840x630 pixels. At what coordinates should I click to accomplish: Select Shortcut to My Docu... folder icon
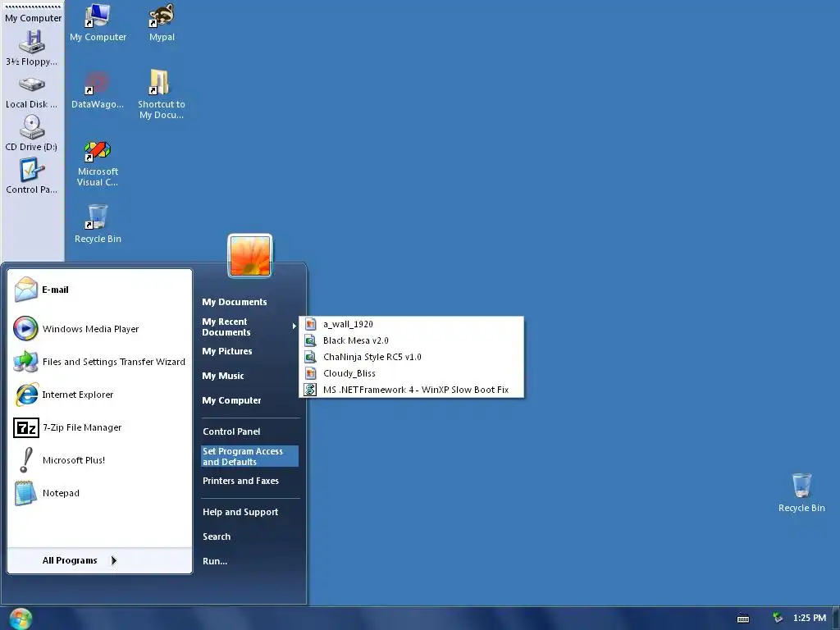click(160, 83)
